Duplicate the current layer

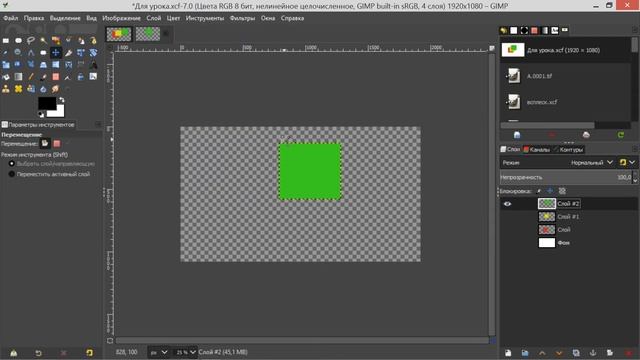[x=576, y=353]
